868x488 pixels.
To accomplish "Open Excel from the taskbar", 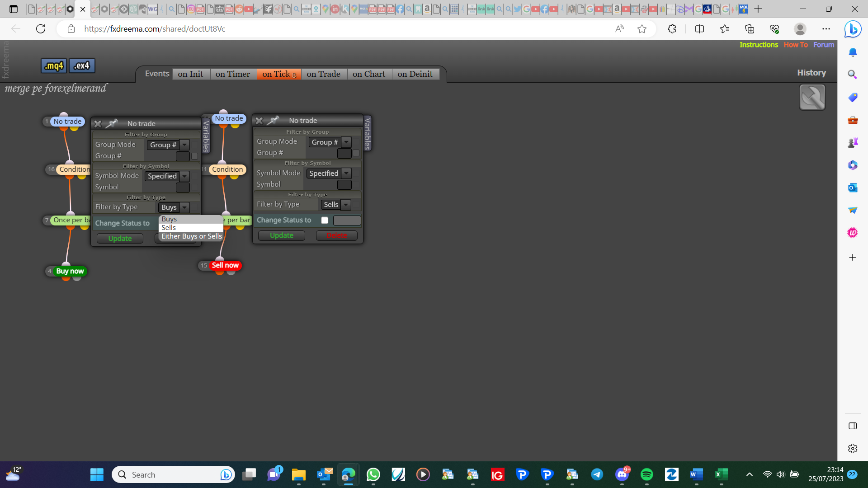I will point(722,474).
